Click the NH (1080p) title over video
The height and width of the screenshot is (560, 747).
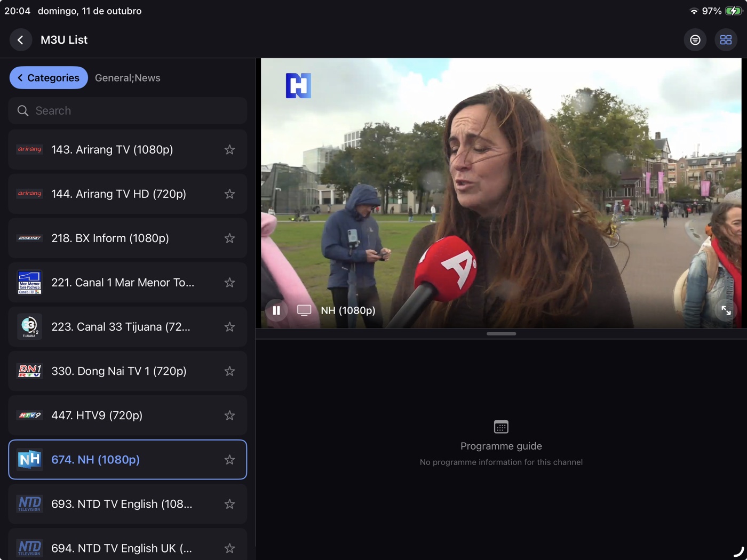(348, 310)
